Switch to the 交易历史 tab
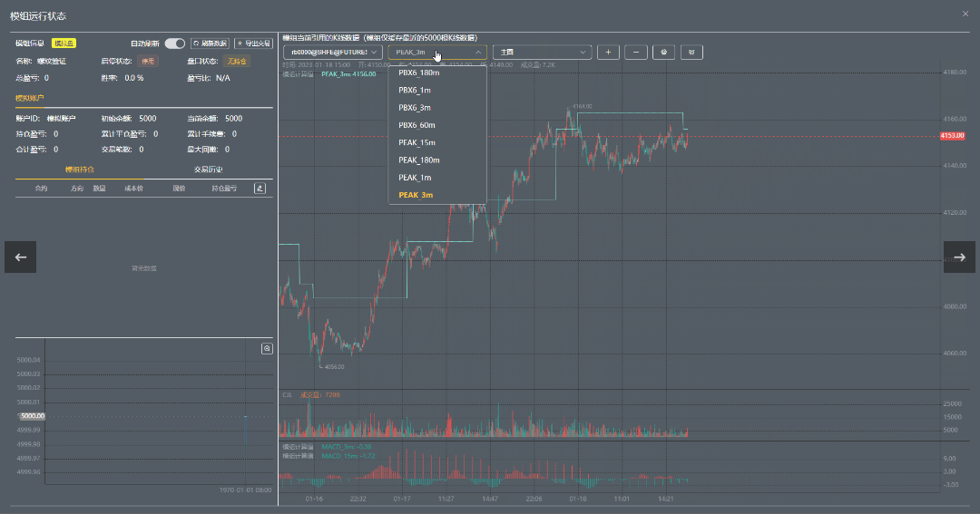This screenshot has width=980, height=514. pos(208,170)
